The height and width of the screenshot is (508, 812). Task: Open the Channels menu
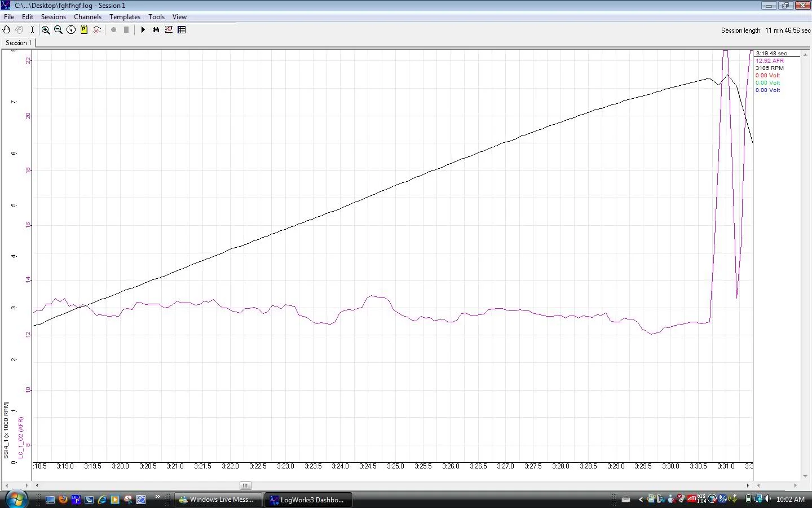(x=87, y=17)
